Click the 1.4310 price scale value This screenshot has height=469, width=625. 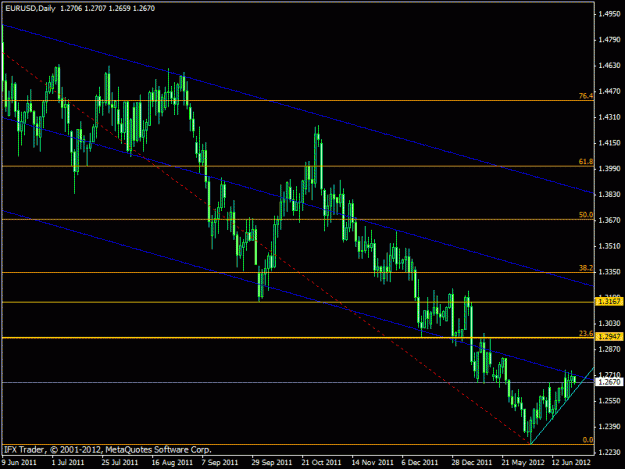click(x=609, y=117)
